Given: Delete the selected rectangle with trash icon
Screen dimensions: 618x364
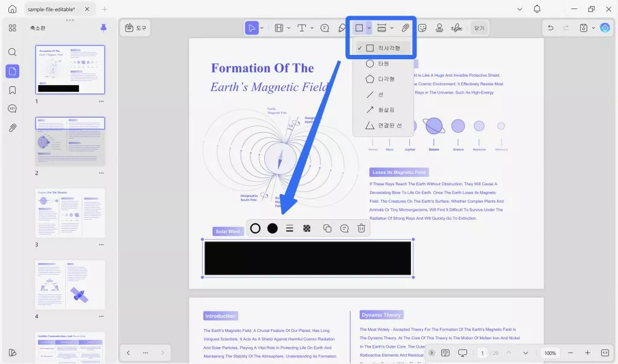Looking at the screenshot, I should (x=361, y=228).
